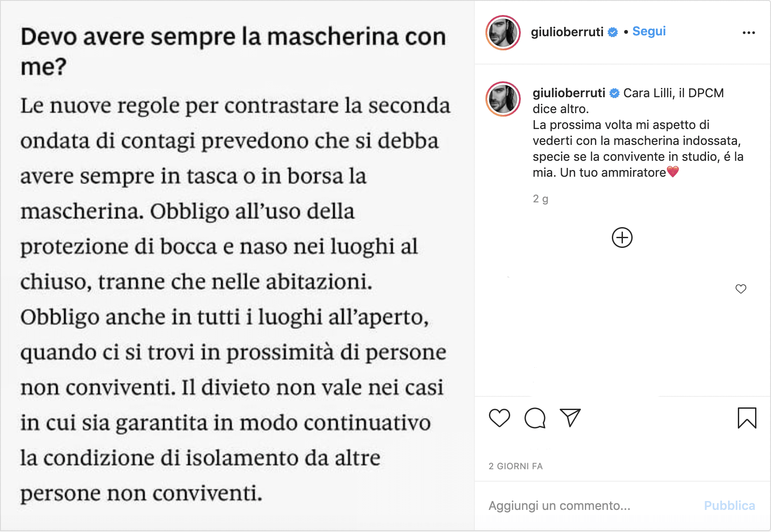Click the 2 g caption timestamp

tap(540, 199)
